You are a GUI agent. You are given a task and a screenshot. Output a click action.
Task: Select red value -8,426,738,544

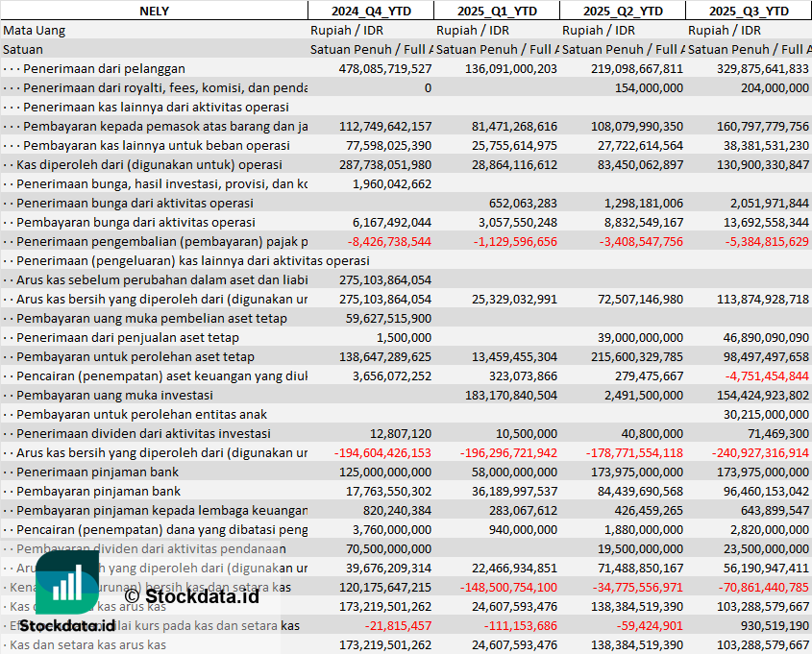coord(389,241)
